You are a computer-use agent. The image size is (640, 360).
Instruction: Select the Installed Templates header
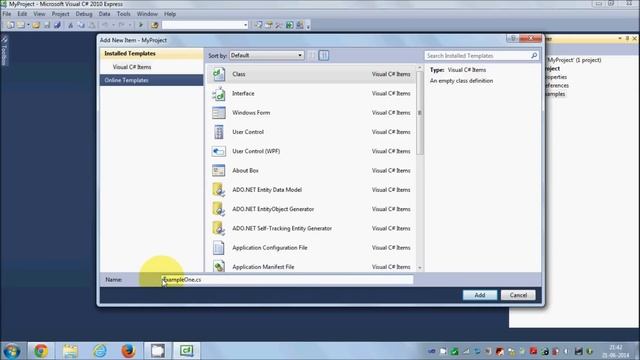click(151, 53)
